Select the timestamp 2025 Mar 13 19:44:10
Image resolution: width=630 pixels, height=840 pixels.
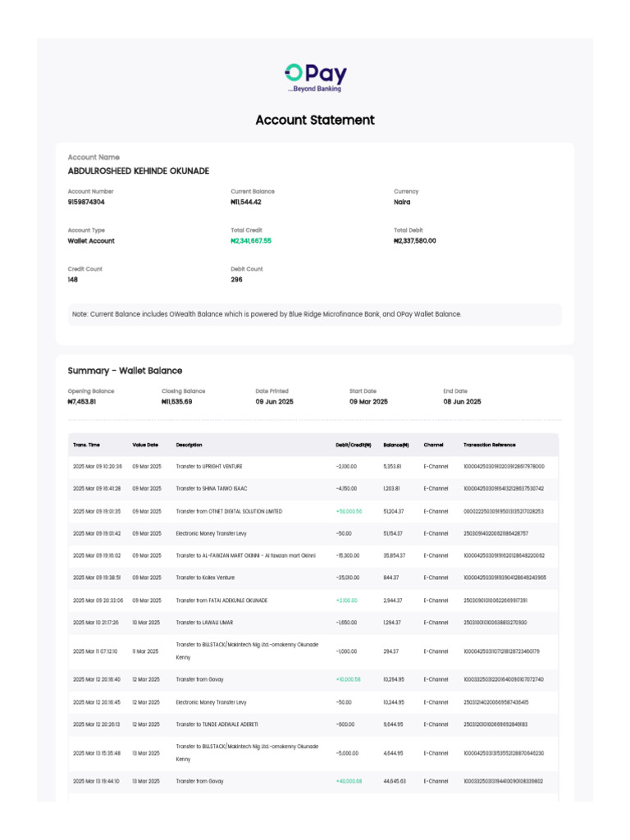pyautogui.click(x=96, y=782)
